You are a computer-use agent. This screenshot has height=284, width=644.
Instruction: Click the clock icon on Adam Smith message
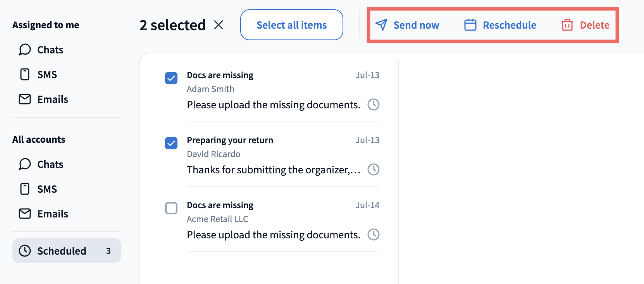coord(374,104)
